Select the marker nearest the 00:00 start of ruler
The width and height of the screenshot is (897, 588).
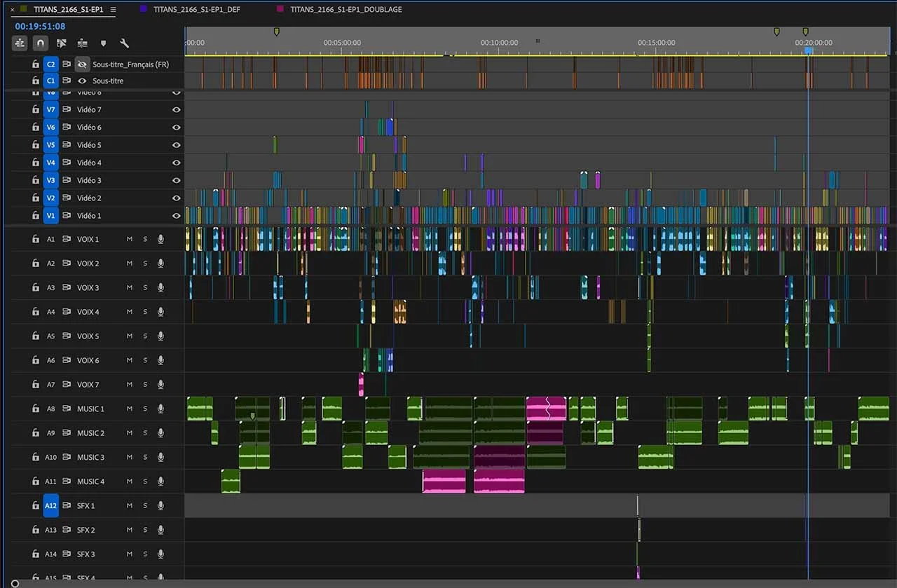276,32
